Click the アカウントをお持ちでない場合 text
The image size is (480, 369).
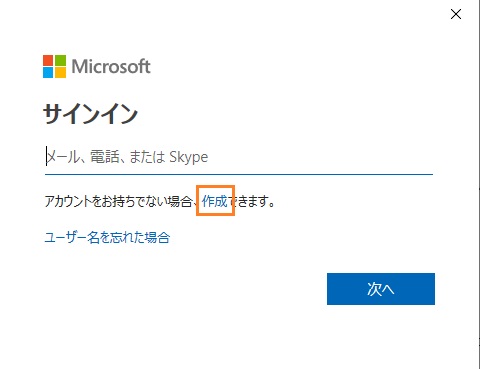click(x=118, y=201)
